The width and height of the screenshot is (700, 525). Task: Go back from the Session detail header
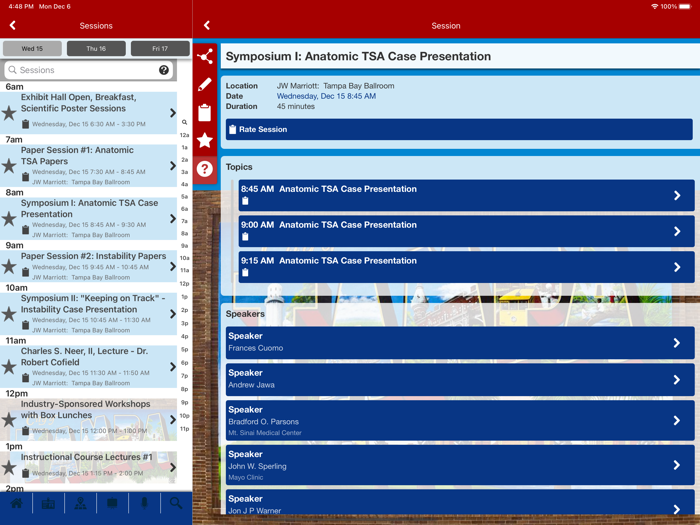tap(207, 25)
